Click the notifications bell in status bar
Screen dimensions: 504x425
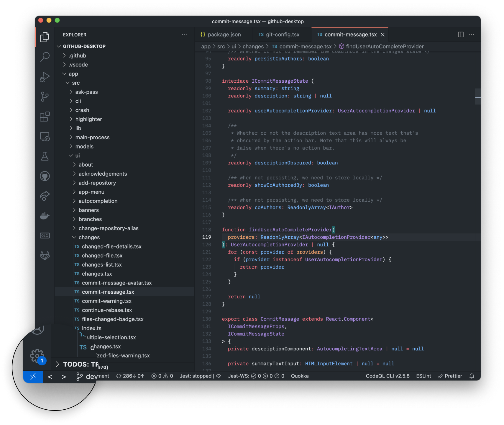point(472,376)
